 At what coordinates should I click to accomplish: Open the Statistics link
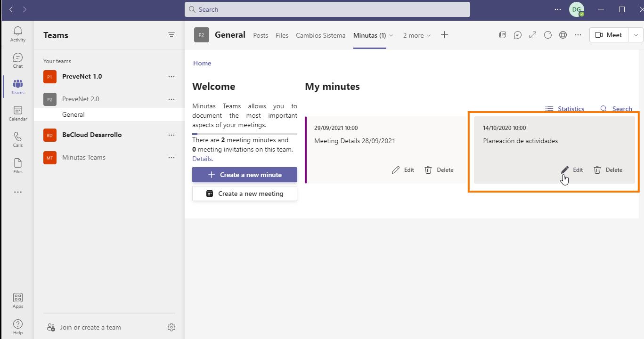pos(564,109)
